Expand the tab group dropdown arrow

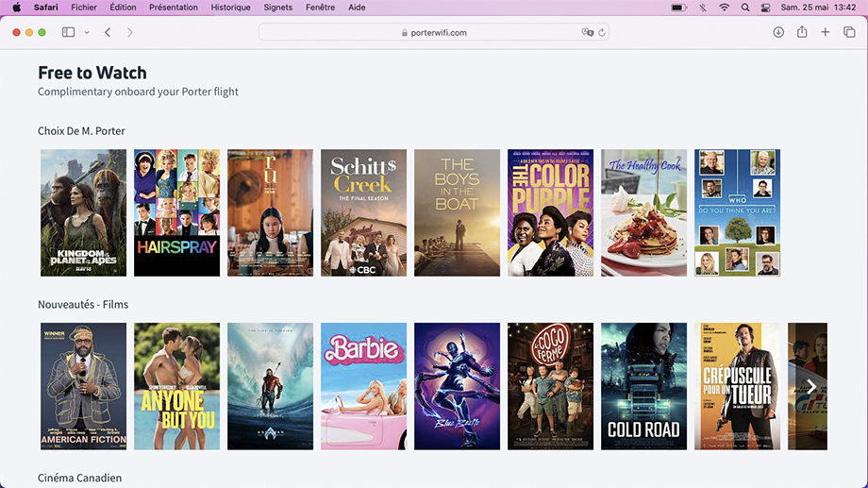click(87, 33)
